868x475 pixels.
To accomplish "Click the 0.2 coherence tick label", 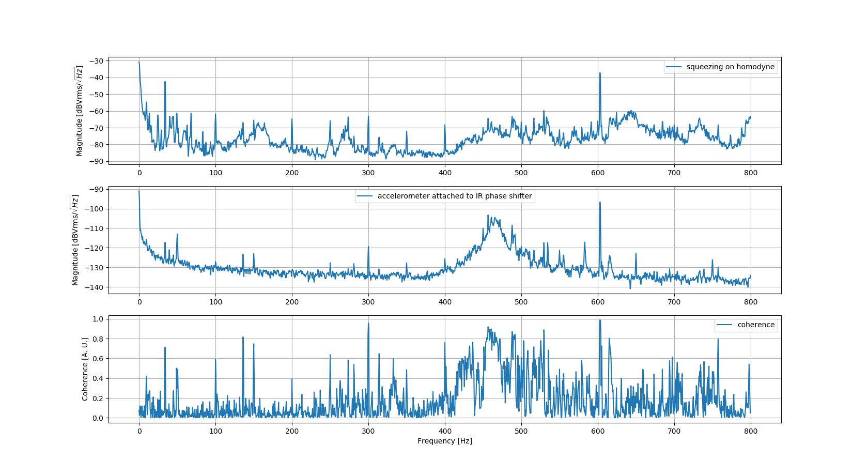I will pos(98,399).
